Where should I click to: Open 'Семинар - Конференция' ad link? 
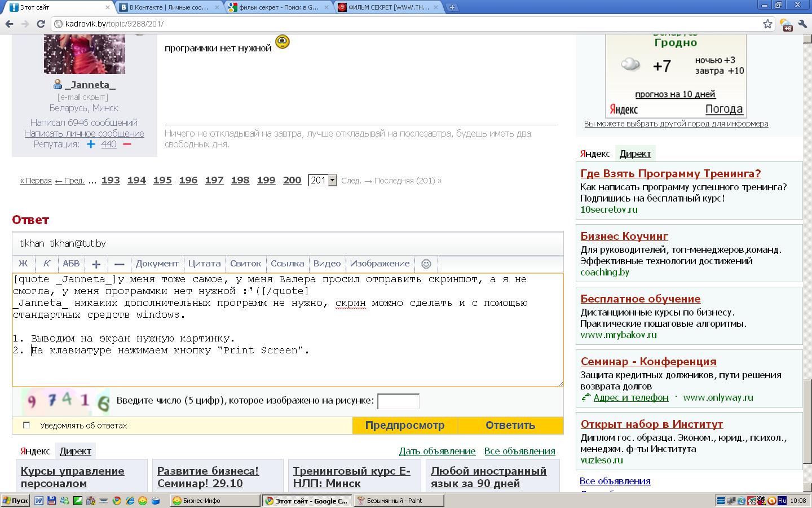648,361
